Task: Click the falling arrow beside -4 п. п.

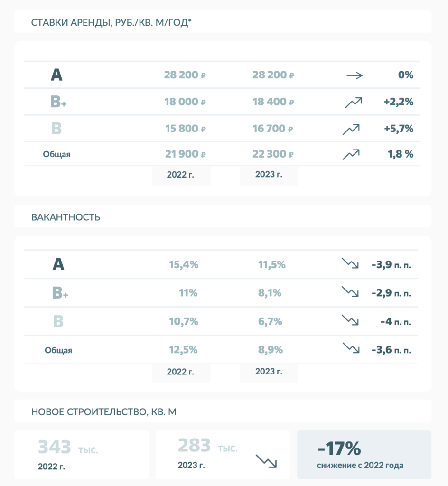Action: tap(350, 320)
